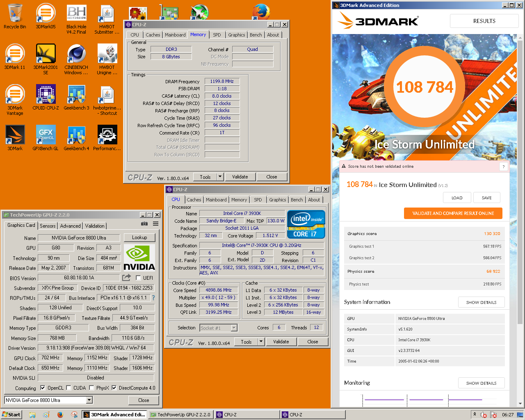Select Bench tab in lower CPU-Z processor window

[x=297, y=200]
